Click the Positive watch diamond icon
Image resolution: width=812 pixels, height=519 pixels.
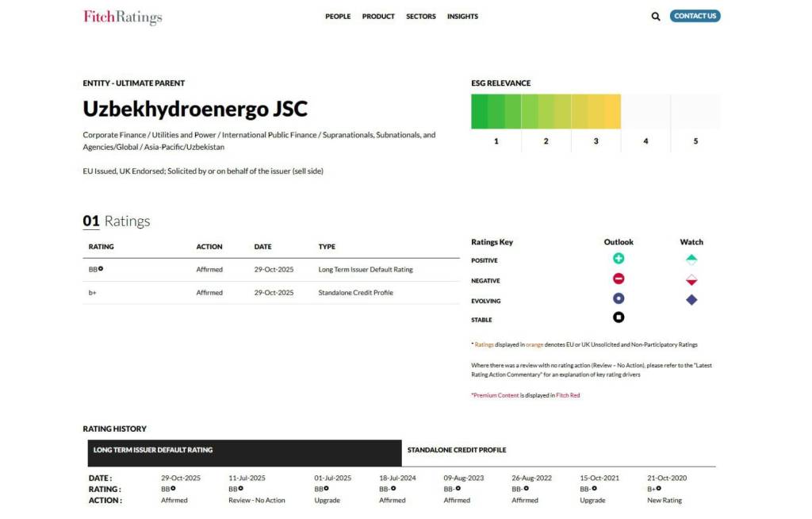(691, 259)
